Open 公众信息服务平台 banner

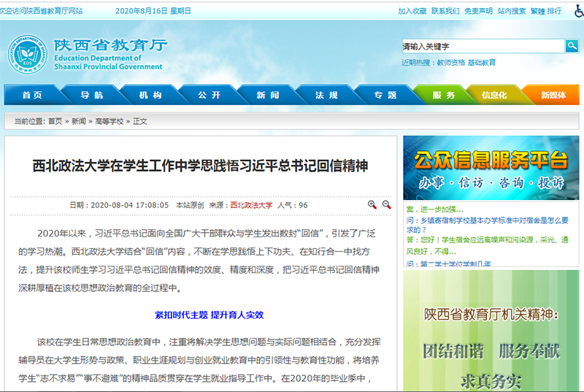click(x=485, y=168)
